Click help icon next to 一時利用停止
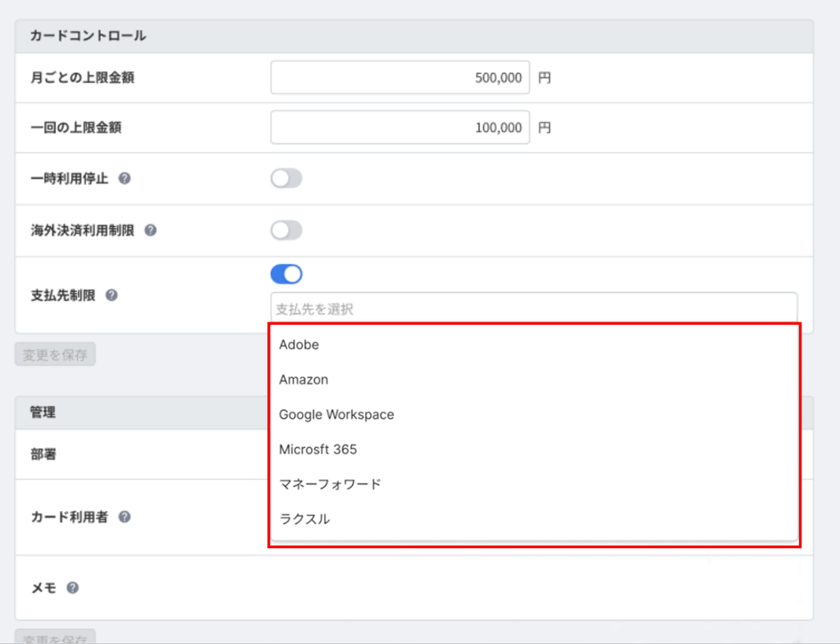This screenshot has width=840, height=644. coord(125,178)
